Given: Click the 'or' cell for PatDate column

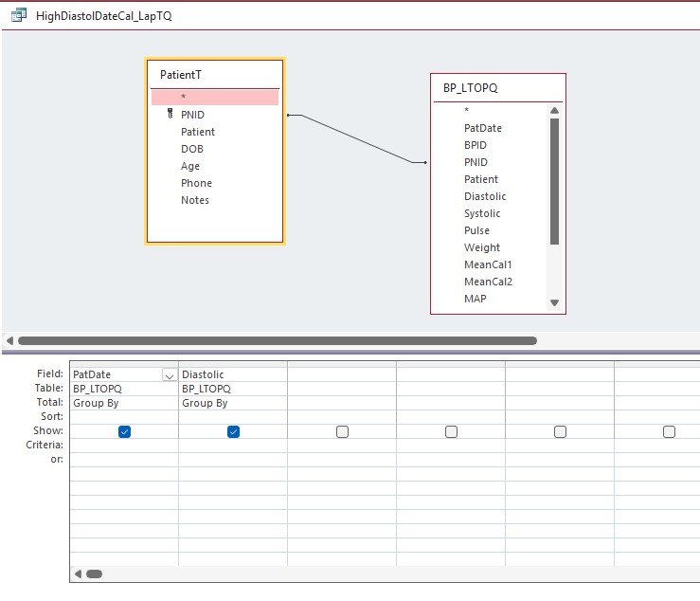Looking at the screenshot, I should coord(124,460).
